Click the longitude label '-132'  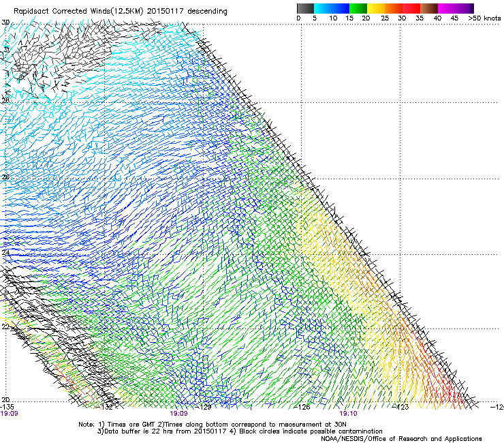click(x=106, y=407)
